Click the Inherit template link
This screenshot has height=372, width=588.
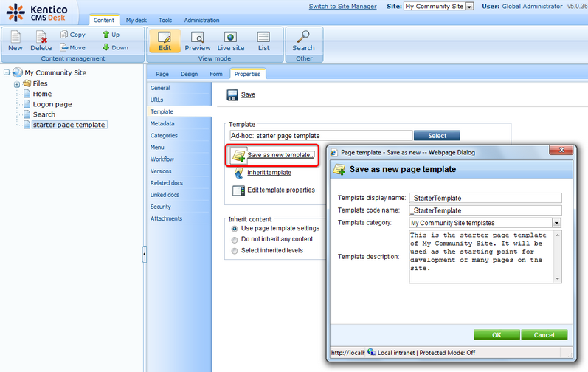(x=269, y=173)
